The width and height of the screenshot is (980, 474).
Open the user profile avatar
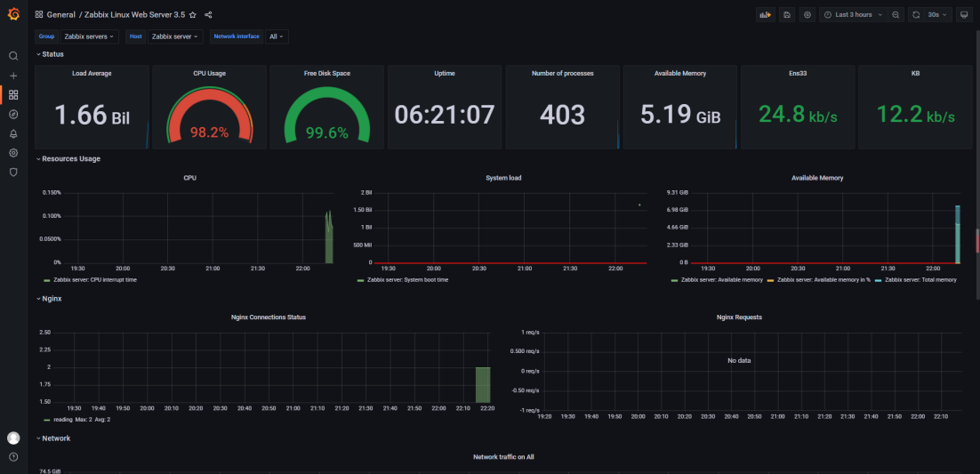point(13,438)
